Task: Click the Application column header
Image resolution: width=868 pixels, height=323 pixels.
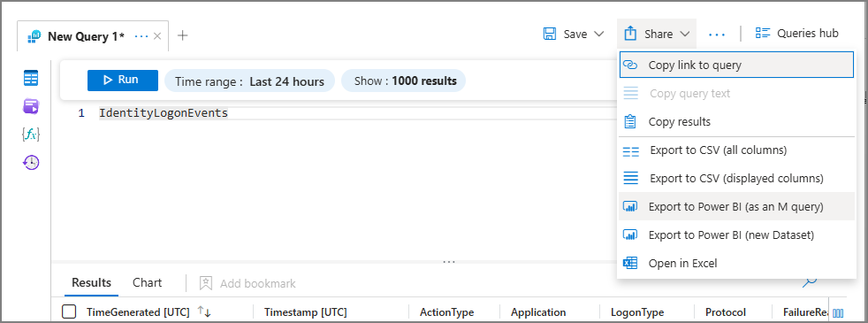Action: [x=538, y=312]
